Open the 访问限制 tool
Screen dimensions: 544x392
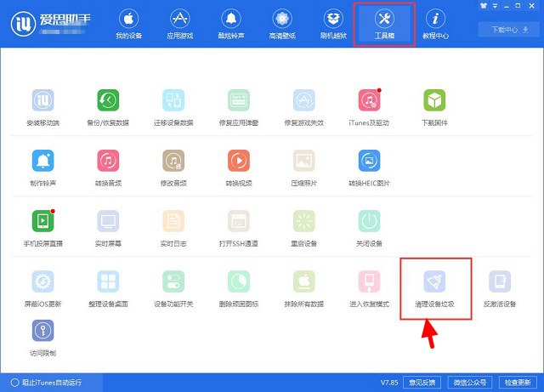click(42, 331)
